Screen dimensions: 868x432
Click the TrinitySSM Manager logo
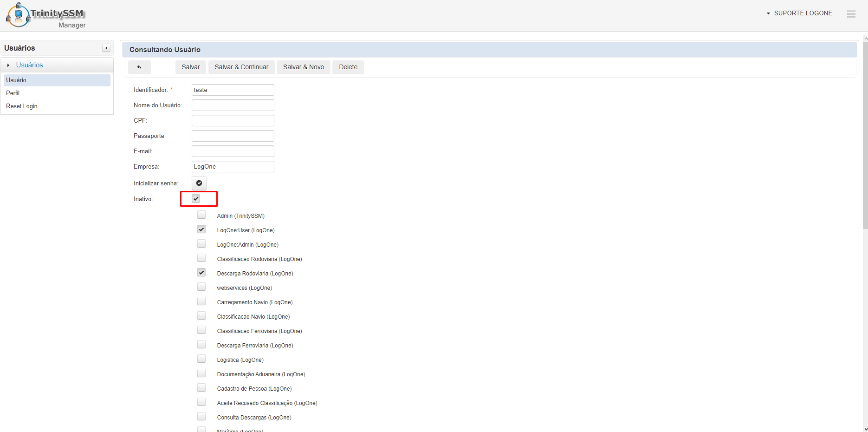pos(45,16)
